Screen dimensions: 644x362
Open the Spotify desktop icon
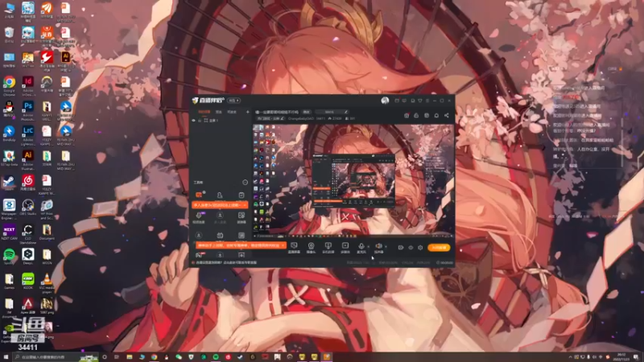coord(9,257)
